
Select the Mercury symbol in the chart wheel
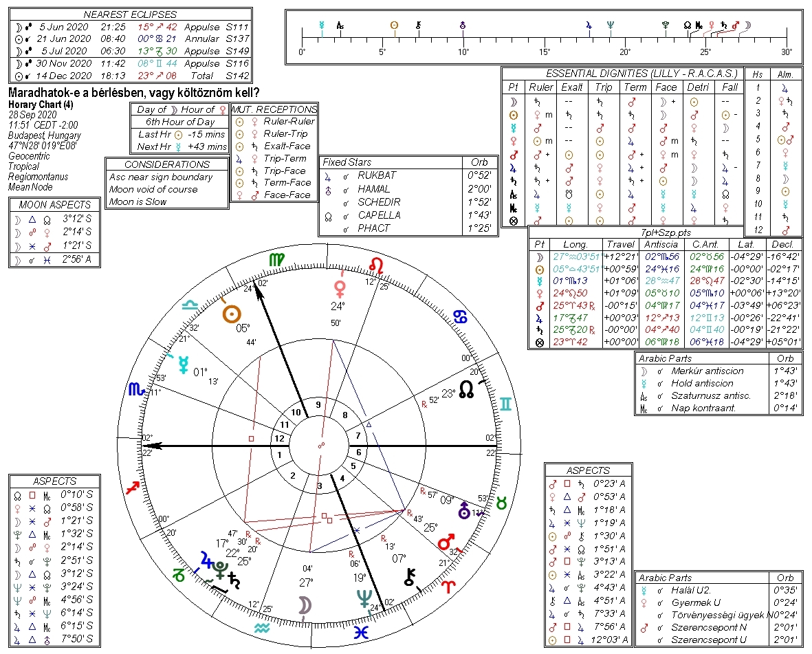[x=184, y=364]
